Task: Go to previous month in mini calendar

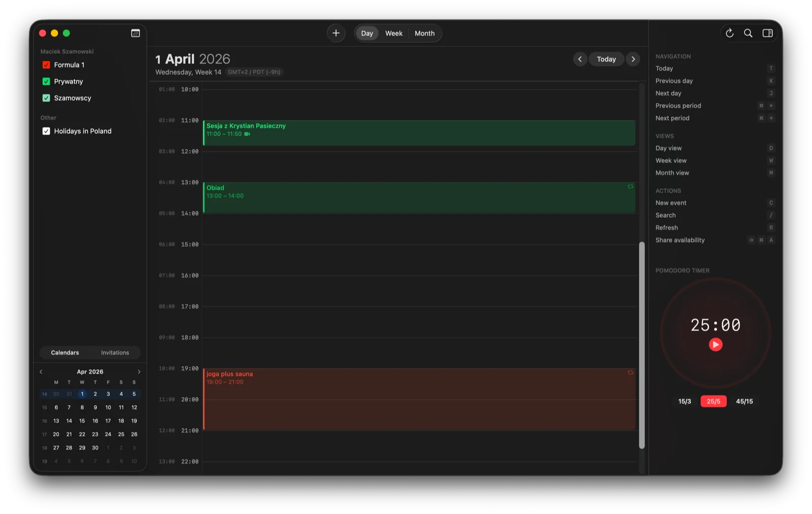Action: (x=41, y=371)
